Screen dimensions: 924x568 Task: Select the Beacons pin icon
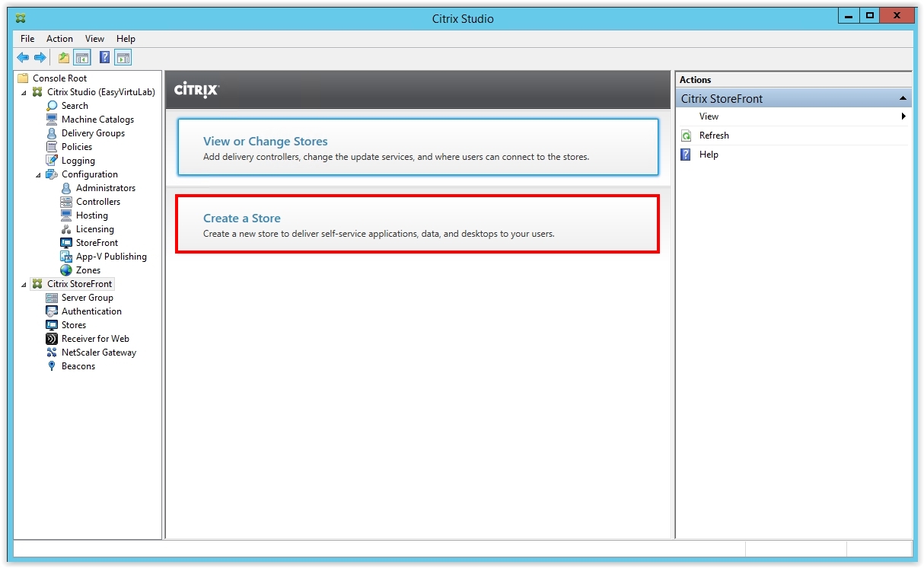tap(52, 366)
